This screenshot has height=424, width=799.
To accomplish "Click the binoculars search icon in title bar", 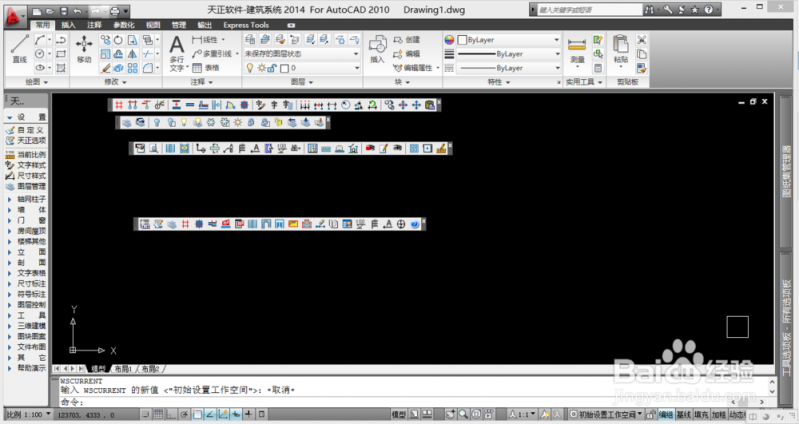I will click(x=649, y=10).
